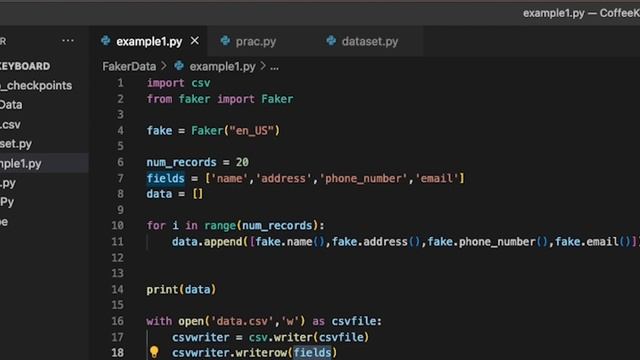The width and height of the screenshot is (640, 360).
Task: Click 'Faker' class name on line 2
Action: click(277, 99)
